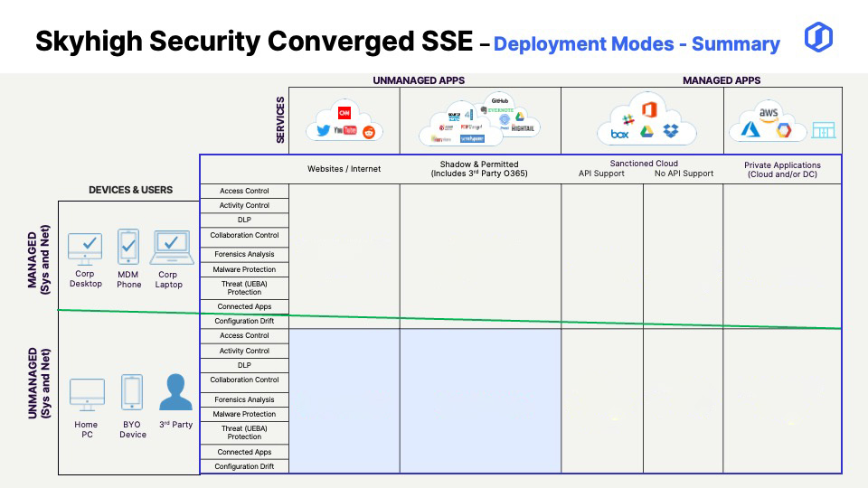Image resolution: width=868 pixels, height=488 pixels.
Task: Click the Dropbox icon
Action: pos(670,132)
